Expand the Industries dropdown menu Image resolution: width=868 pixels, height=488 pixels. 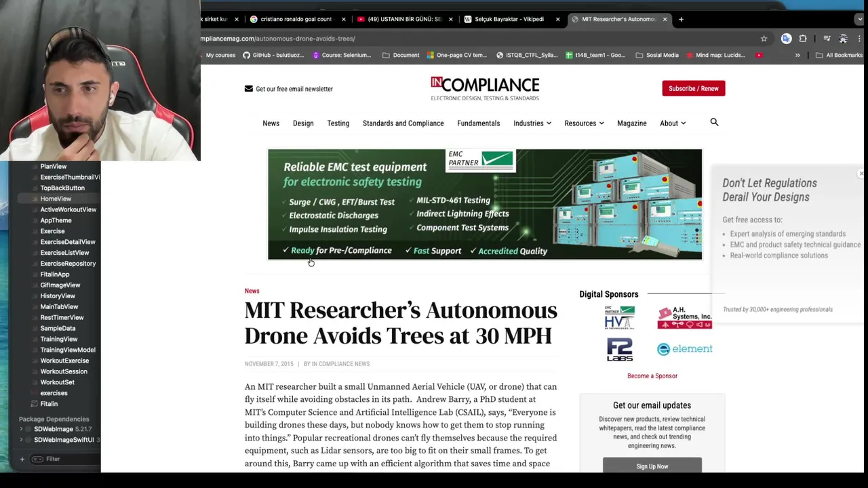[532, 123]
